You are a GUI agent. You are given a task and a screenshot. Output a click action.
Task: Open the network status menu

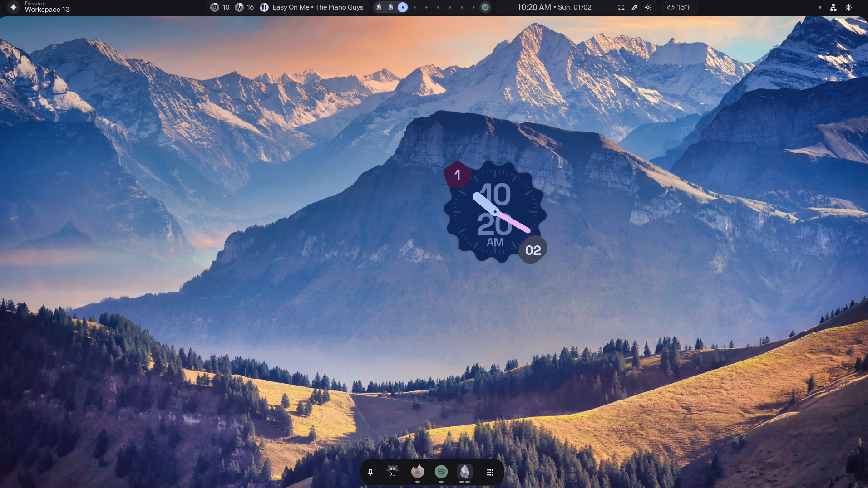(833, 7)
